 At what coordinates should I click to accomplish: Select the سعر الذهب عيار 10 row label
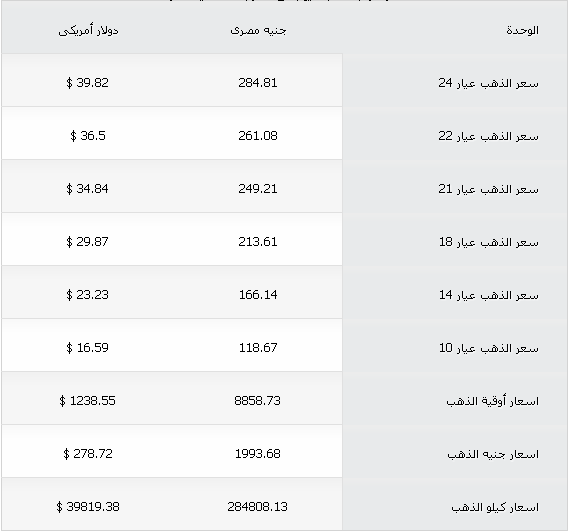pyautogui.click(x=488, y=348)
